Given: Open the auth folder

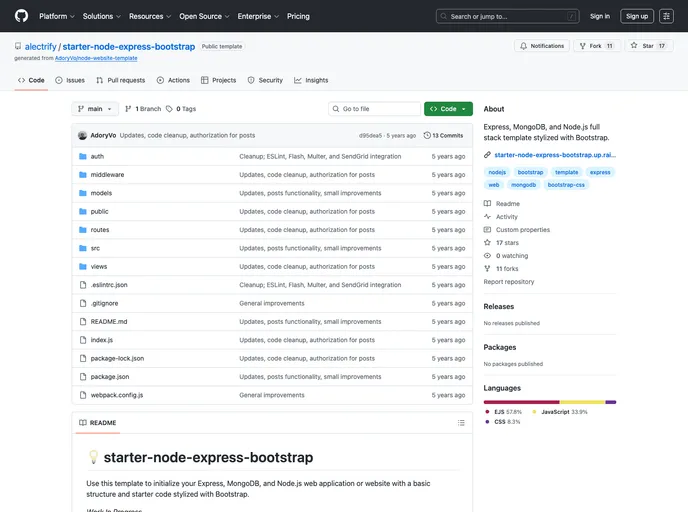Looking at the screenshot, I should pyautogui.click(x=97, y=156).
